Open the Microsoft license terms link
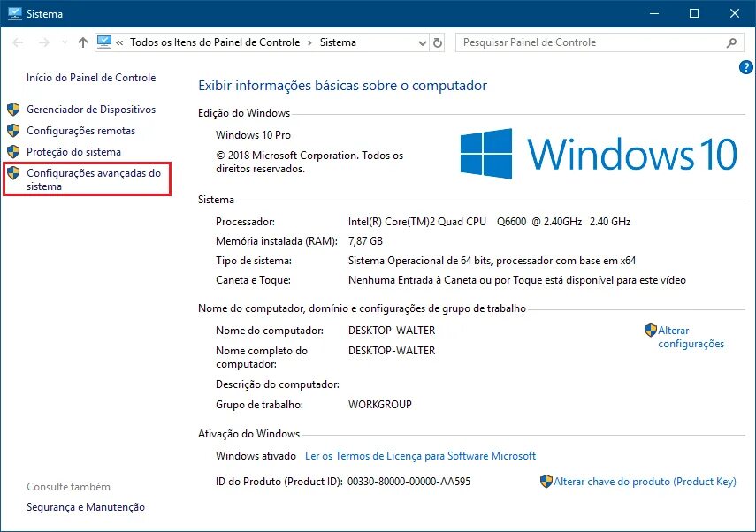 point(420,456)
